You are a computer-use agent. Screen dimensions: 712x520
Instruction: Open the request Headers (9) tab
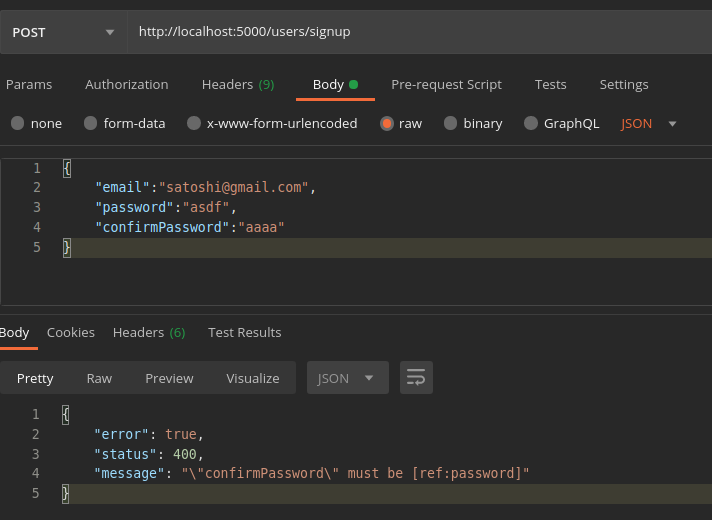(238, 85)
